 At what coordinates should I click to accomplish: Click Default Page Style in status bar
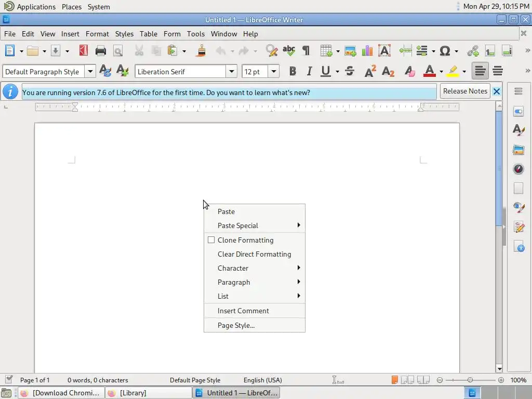(x=195, y=380)
